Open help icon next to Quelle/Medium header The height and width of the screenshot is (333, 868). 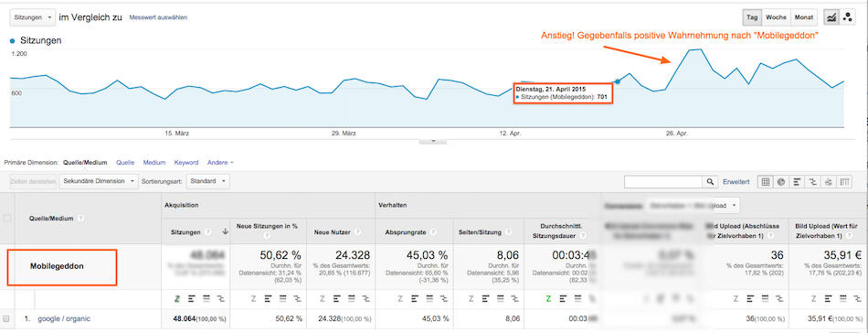(x=81, y=219)
